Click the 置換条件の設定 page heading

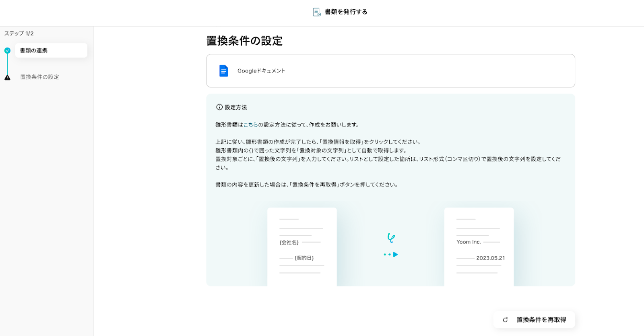244,41
